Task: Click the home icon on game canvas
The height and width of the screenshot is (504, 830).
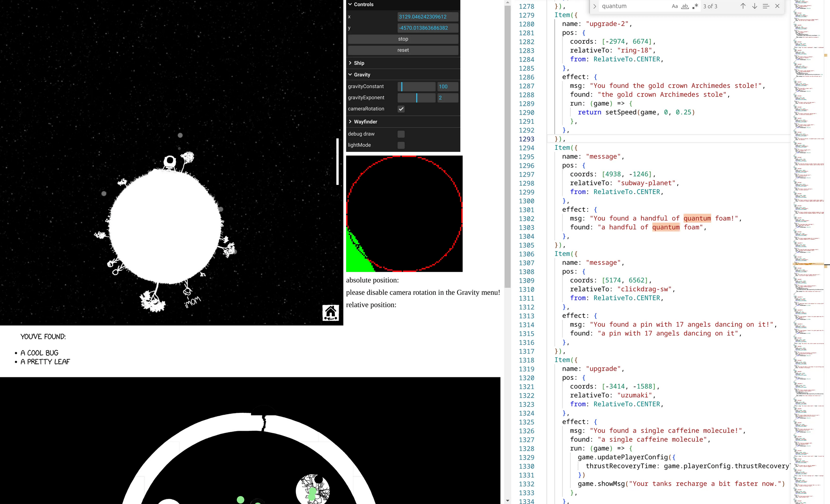Action: [x=330, y=312]
